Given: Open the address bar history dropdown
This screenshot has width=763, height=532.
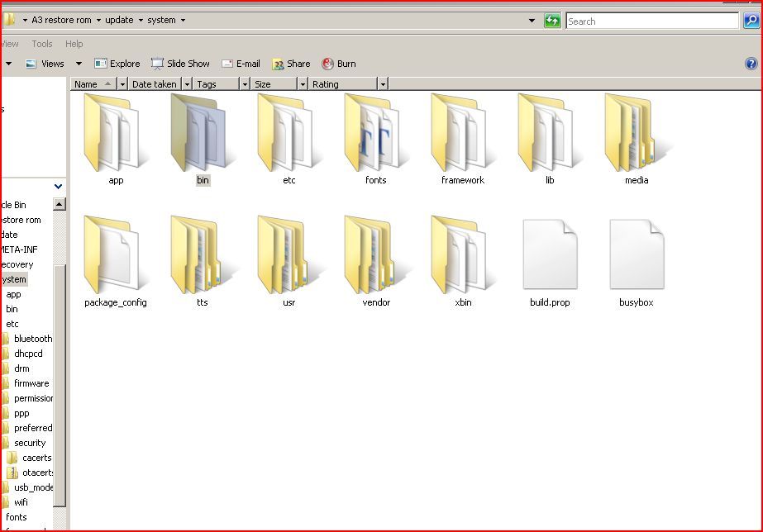Looking at the screenshot, I should pyautogui.click(x=532, y=21).
